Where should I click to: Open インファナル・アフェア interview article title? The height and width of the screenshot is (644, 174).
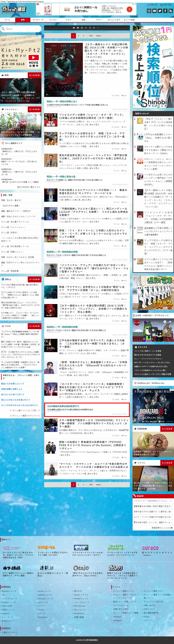point(94,268)
